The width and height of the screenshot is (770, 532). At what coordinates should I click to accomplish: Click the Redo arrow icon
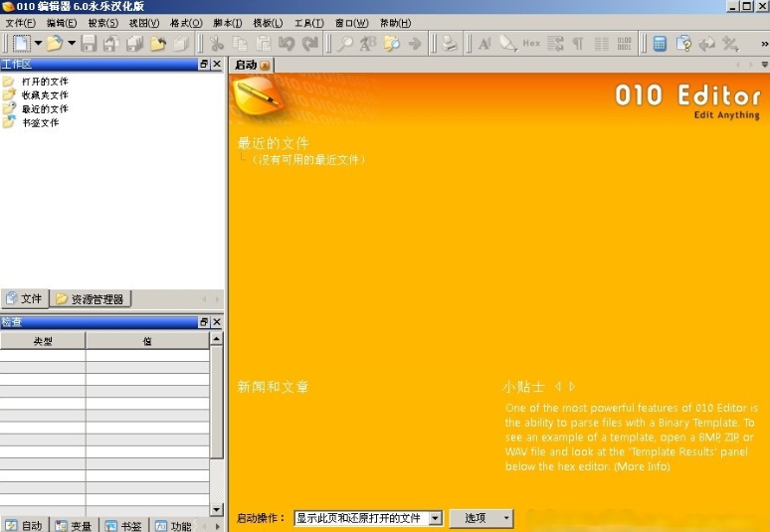(x=309, y=43)
